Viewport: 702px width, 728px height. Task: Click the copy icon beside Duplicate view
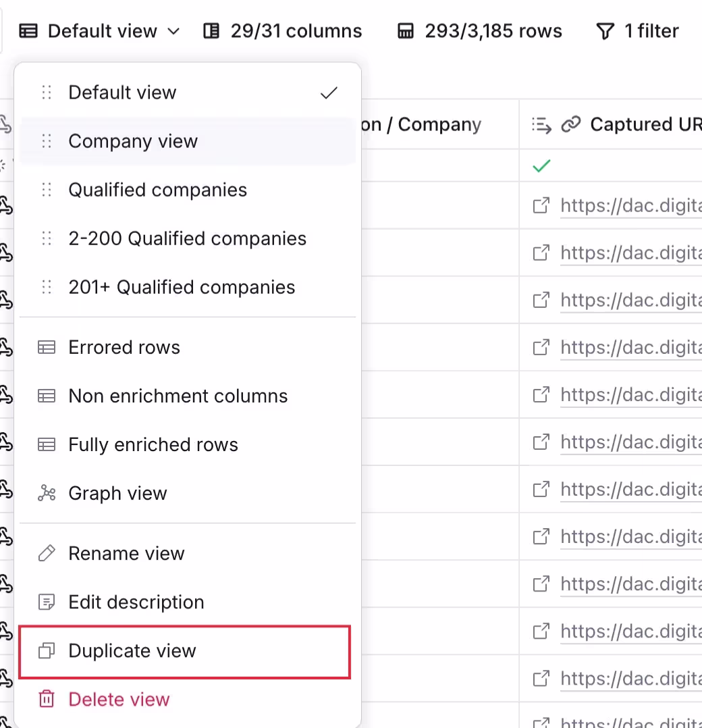(x=47, y=651)
